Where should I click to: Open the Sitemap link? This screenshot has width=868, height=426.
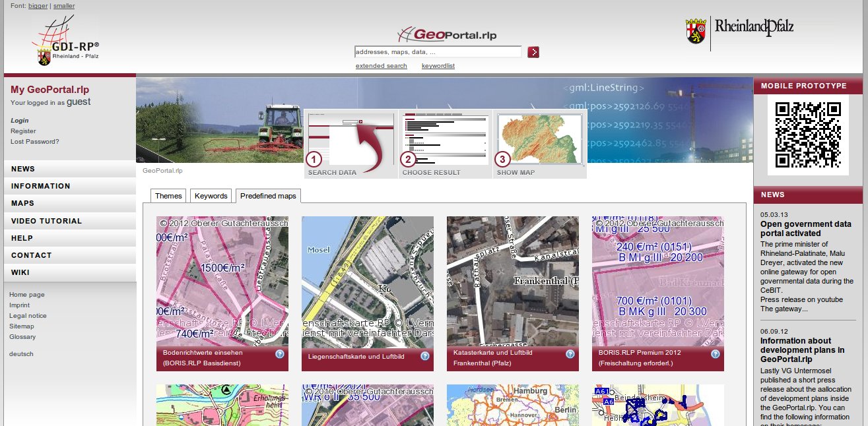(x=22, y=326)
